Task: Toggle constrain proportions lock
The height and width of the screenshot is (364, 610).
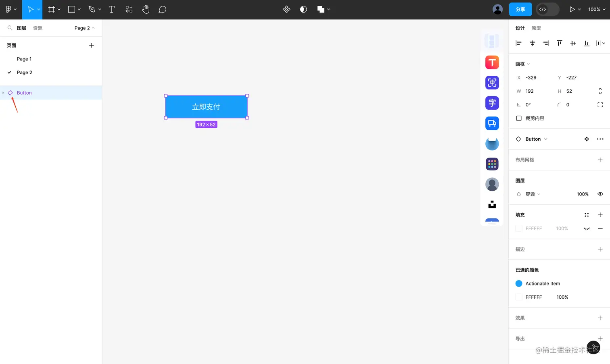Action: (x=600, y=91)
